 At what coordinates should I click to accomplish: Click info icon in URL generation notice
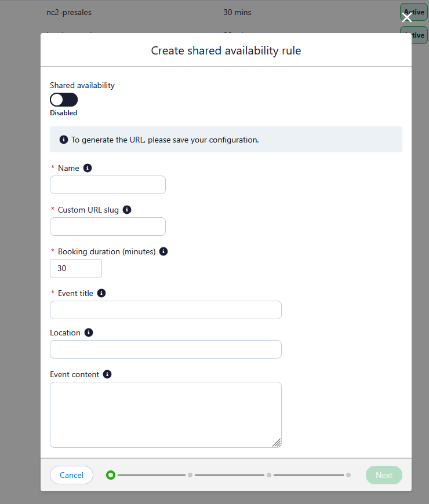coord(64,140)
